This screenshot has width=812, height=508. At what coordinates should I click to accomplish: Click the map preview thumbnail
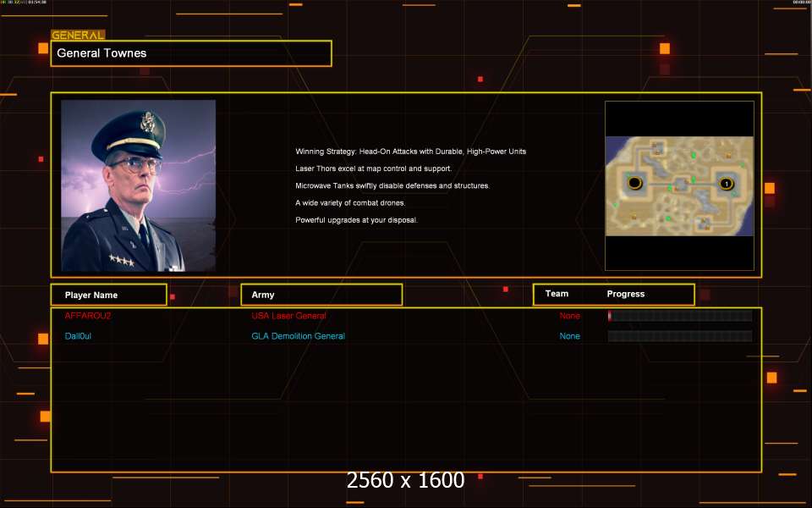point(679,185)
